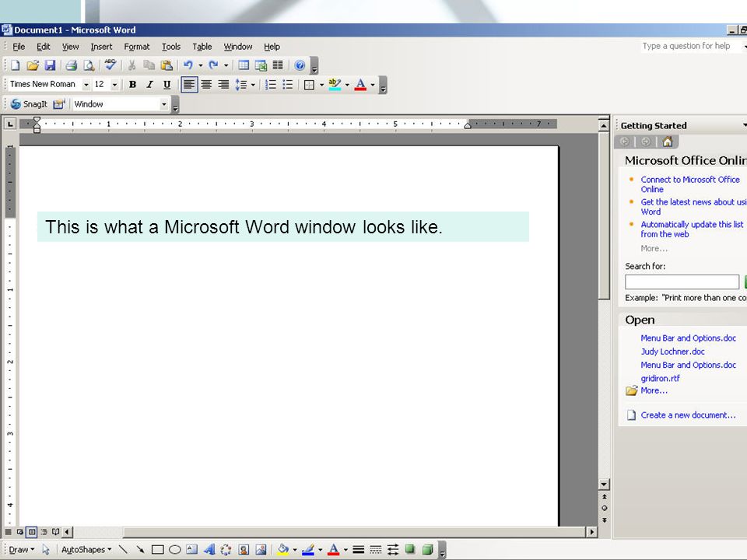Screen dimensions: 747x560
Task: Open Print Preview magnifier icon
Action: tap(89, 65)
